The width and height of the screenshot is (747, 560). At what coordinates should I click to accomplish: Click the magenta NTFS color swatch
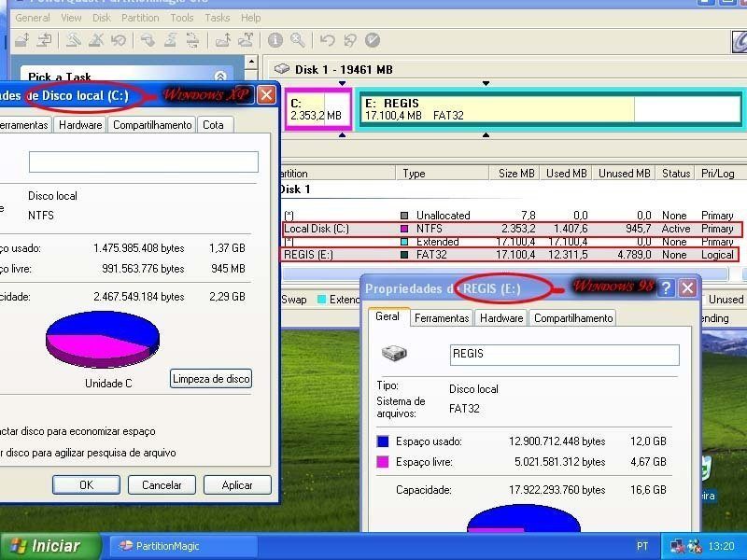404,229
